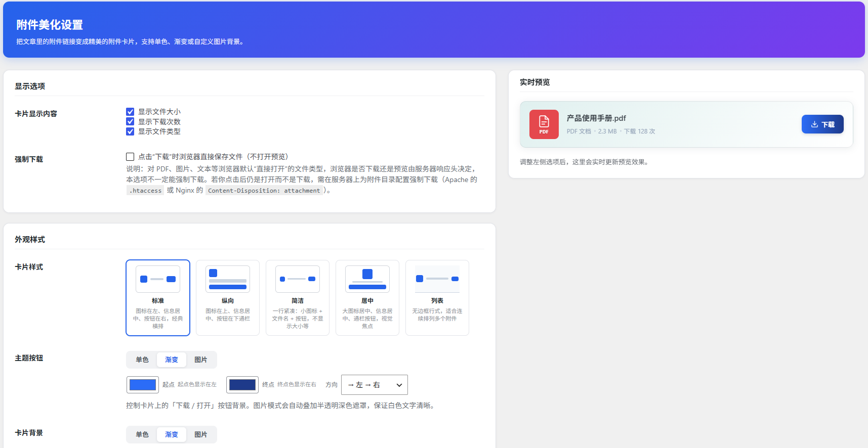Click the .htaccess code snippet
Viewport: 868px width, 448px height.
(x=145, y=191)
